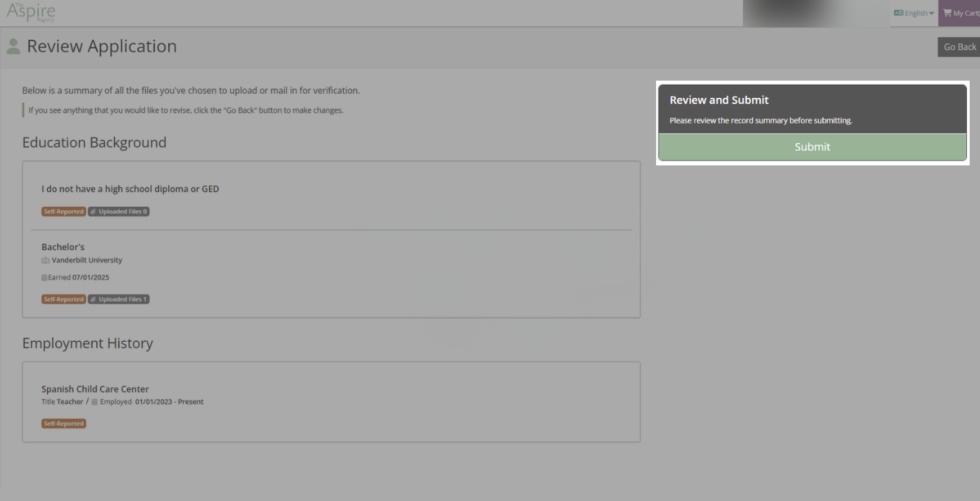Click Self-Reported badge under Bachelor's entry
This screenshot has height=501, width=980.
pos(63,299)
